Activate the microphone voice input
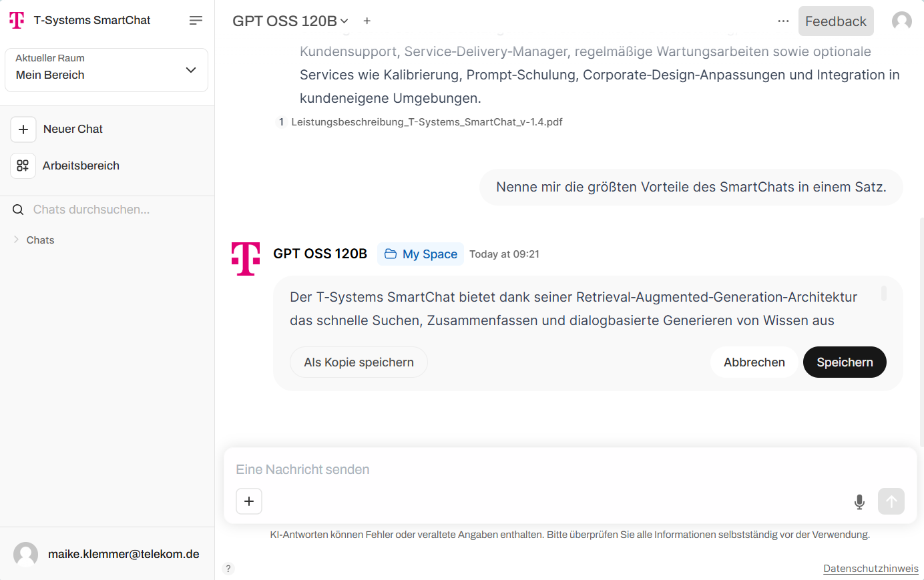The image size is (924, 580). 860,502
